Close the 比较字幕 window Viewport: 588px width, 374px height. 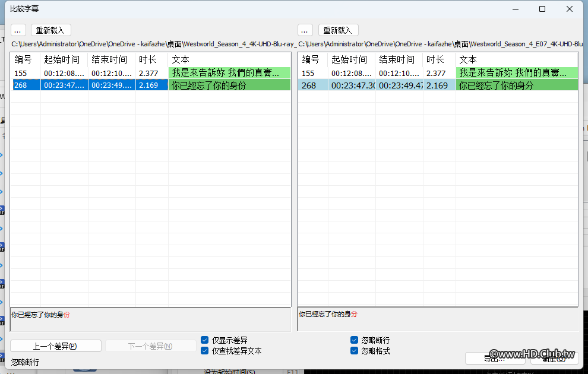pyautogui.click(x=569, y=9)
